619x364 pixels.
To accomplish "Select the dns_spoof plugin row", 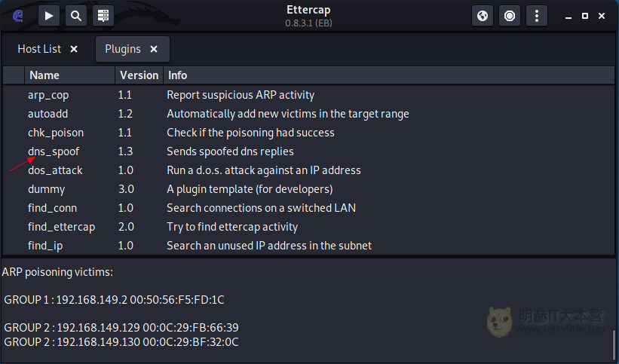I will pos(308,151).
